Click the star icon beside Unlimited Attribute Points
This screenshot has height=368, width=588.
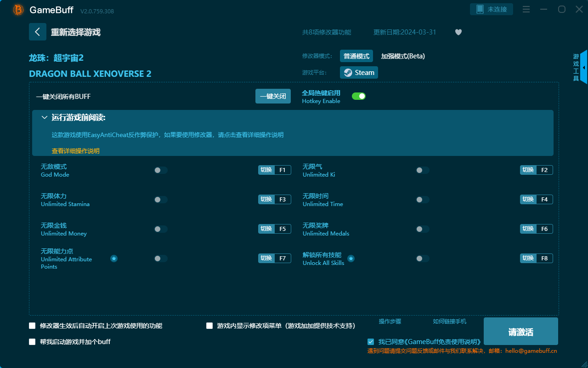(x=114, y=259)
